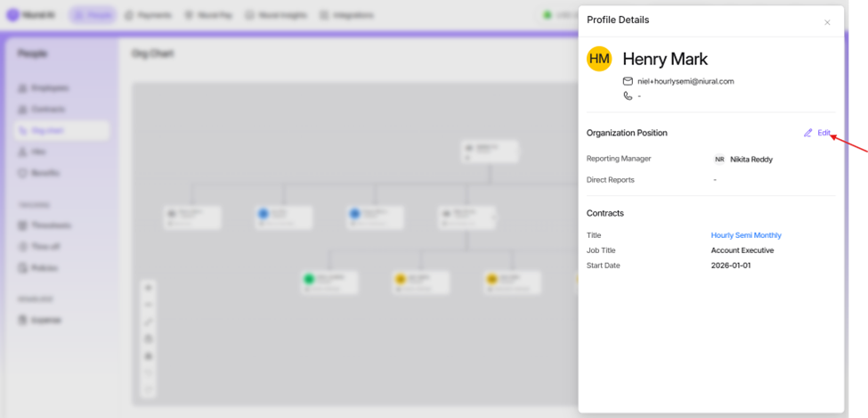Viewport: 868px width, 418px height.
Task: Open the Integrations tab in the top navigation
Action: click(346, 15)
